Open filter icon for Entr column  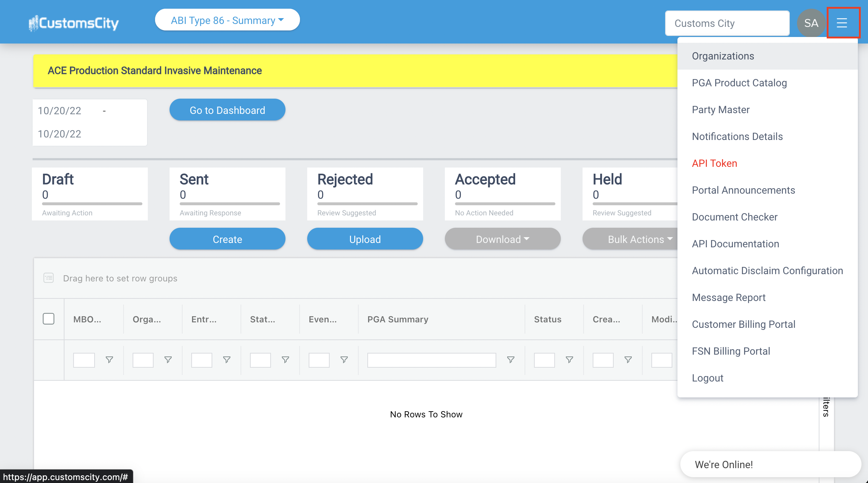226,360
